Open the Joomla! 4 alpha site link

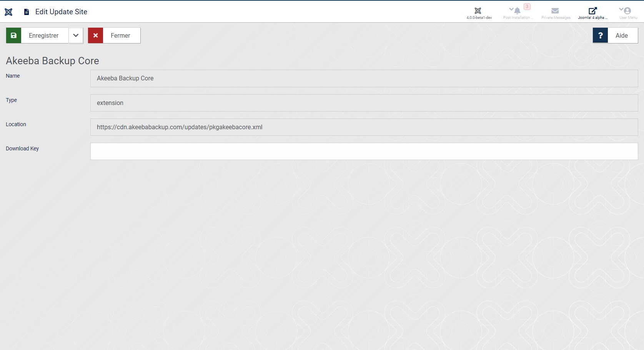592,13
